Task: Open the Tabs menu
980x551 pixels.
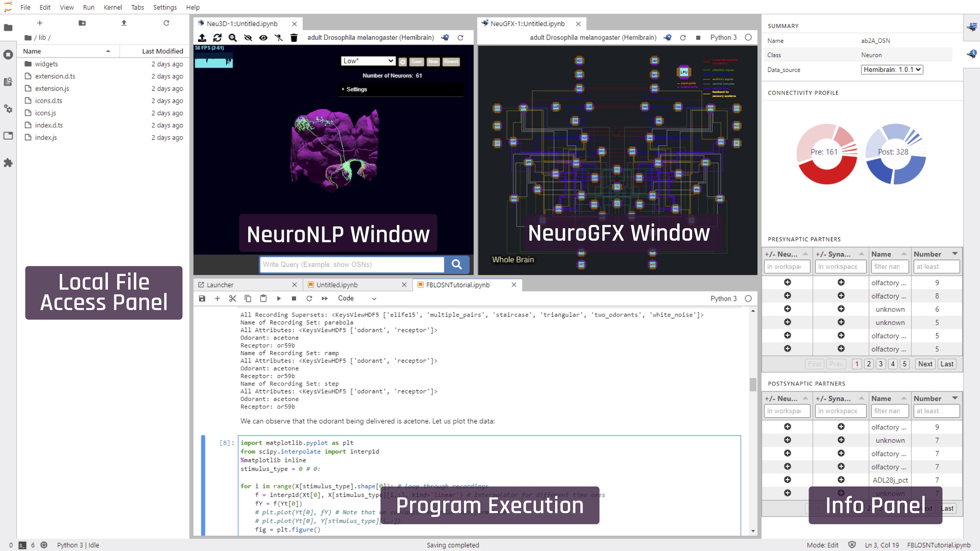Action: point(137,7)
